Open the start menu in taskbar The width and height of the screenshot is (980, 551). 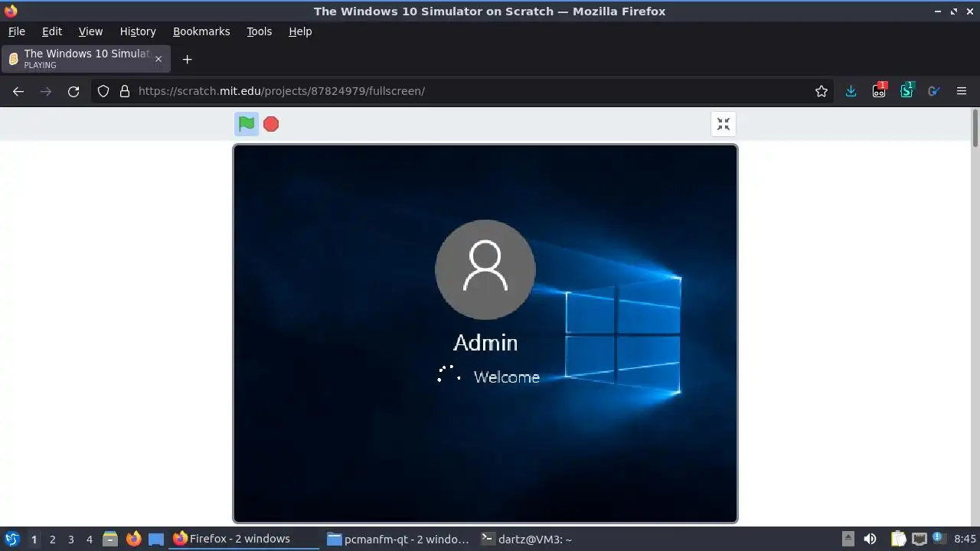[x=11, y=539]
